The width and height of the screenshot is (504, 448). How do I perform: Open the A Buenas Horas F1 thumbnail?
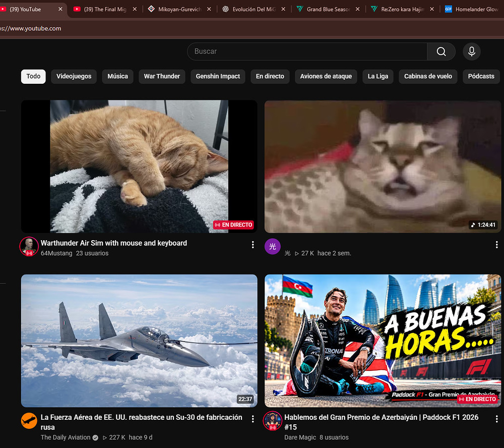click(x=383, y=341)
